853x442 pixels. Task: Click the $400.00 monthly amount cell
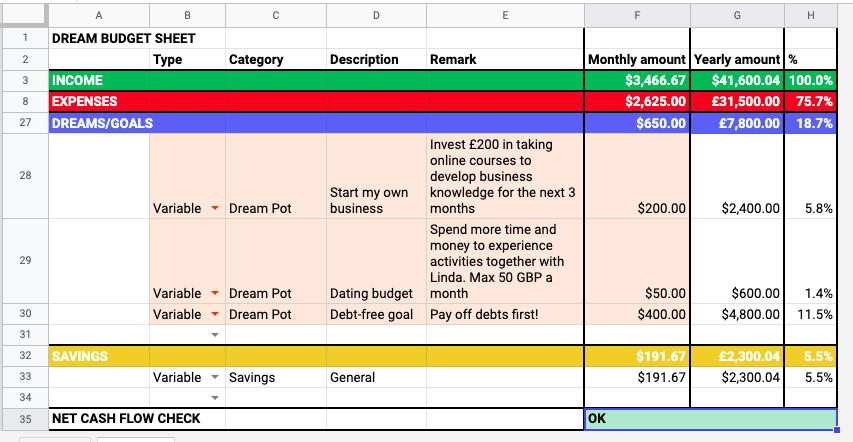(x=636, y=314)
